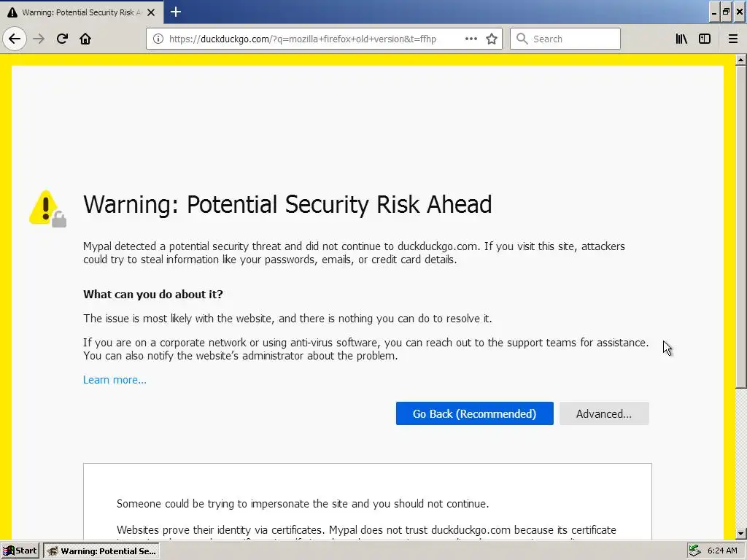
Task: Focus the Search input field
Action: tap(565, 39)
